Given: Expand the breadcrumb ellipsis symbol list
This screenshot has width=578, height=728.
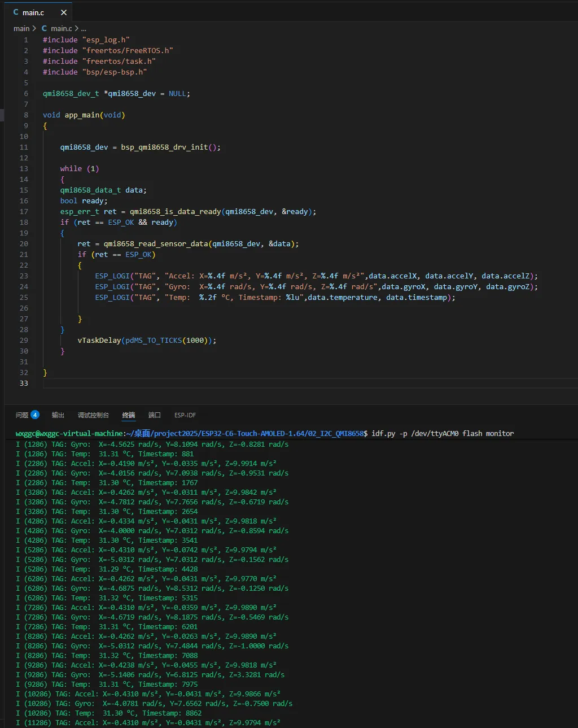Looking at the screenshot, I should (84, 28).
